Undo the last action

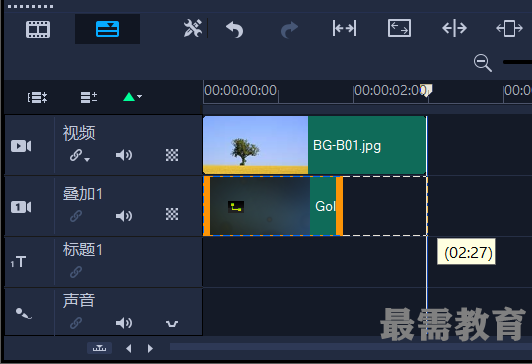tap(234, 29)
